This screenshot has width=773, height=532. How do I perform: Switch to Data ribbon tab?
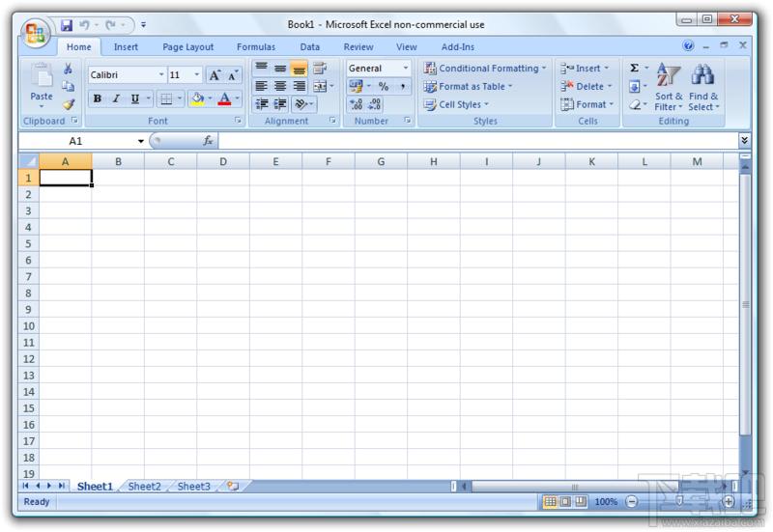tap(309, 46)
